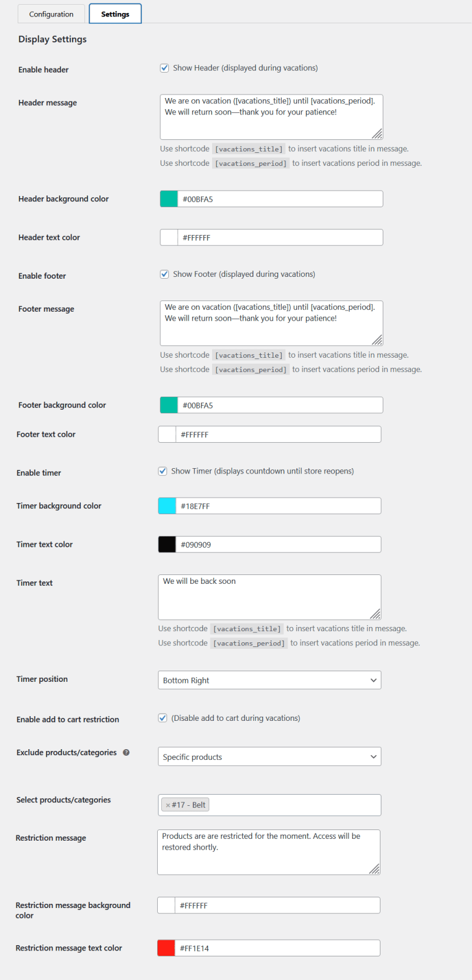Screen dimensions: 472x980
Task: Open the Timer position dropdown
Action: point(269,680)
